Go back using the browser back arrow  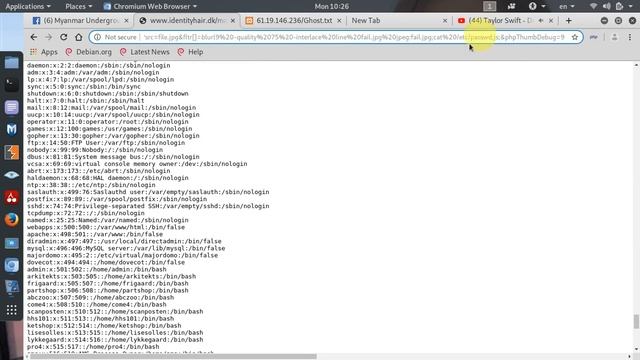click(33, 37)
